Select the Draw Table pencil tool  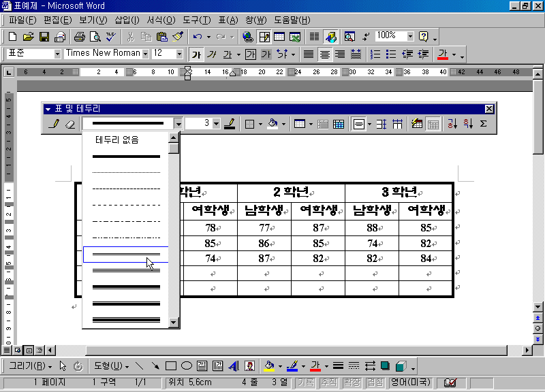[x=54, y=124]
